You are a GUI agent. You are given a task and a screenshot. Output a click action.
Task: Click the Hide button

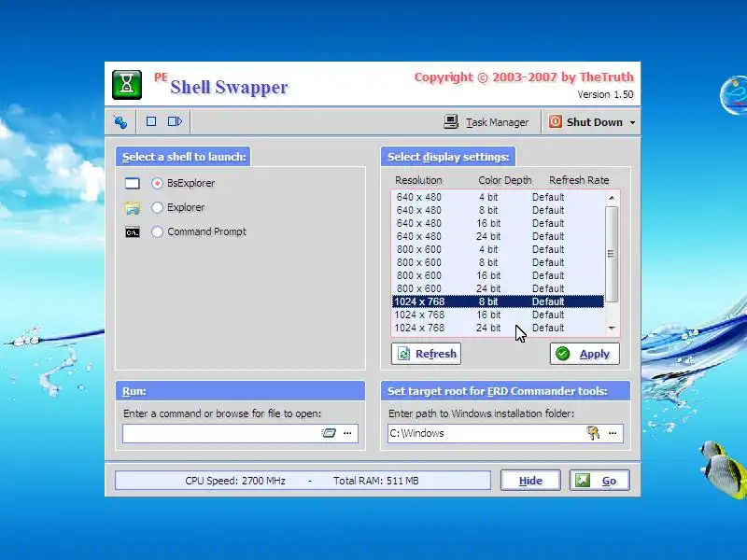530,481
